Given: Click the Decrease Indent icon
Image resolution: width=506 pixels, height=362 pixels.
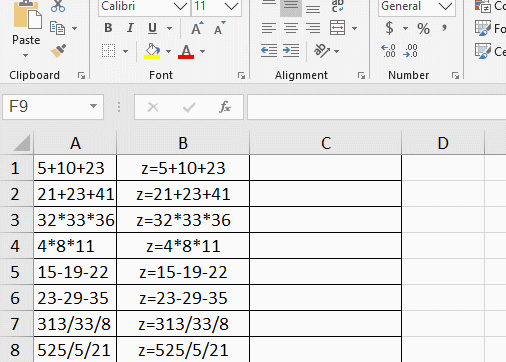Looking at the screenshot, I should [x=269, y=51].
